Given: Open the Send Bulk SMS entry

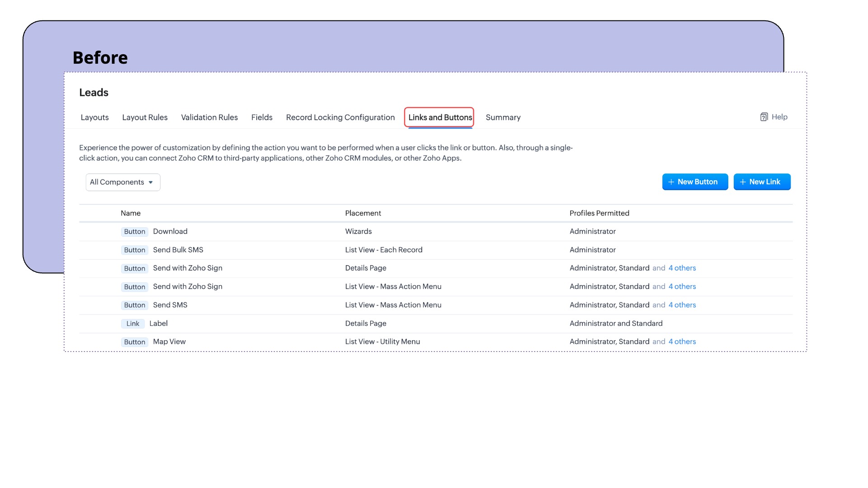Looking at the screenshot, I should point(178,250).
